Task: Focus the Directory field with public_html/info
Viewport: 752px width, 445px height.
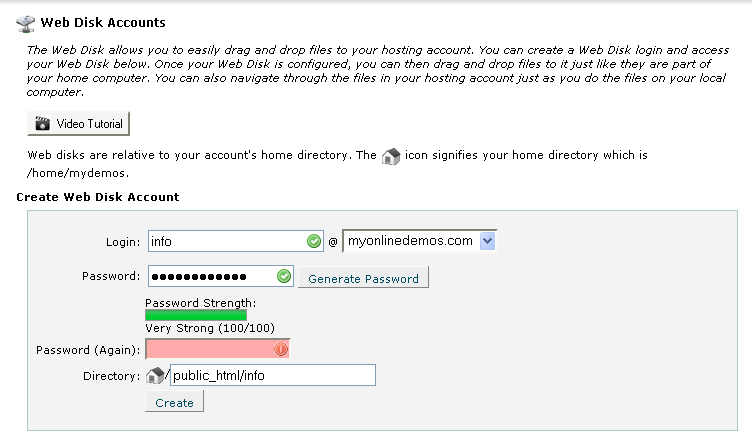Action: (x=273, y=375)
